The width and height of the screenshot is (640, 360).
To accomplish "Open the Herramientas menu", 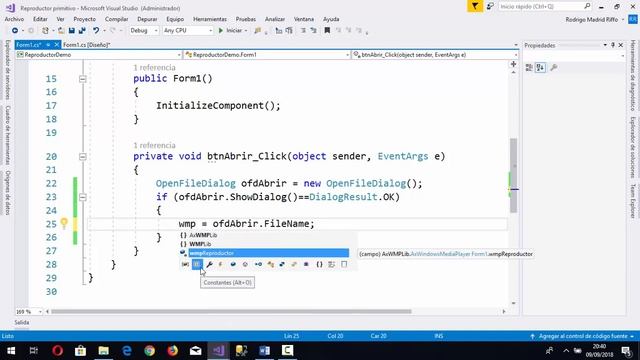I will [x=210, y=19].
